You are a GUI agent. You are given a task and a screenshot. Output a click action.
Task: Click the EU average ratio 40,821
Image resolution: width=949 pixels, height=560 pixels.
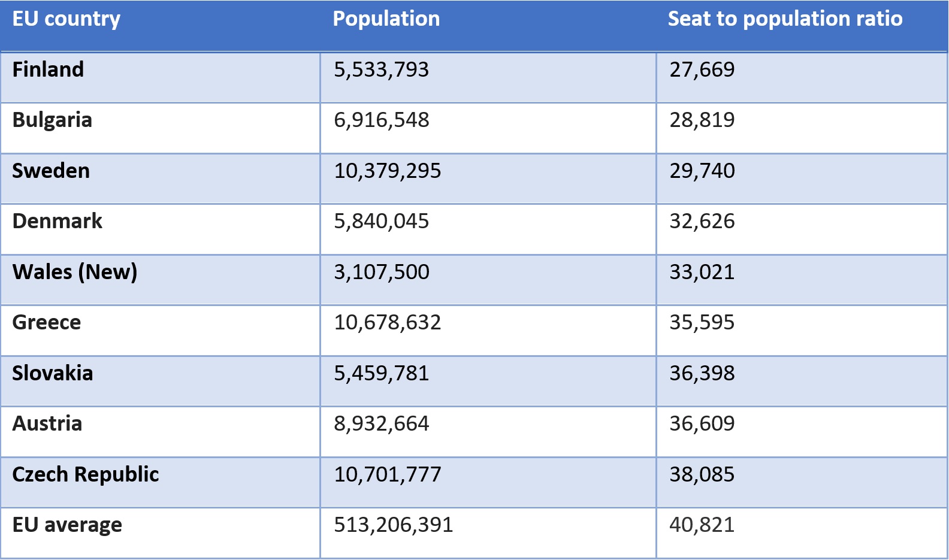(702, 525)
